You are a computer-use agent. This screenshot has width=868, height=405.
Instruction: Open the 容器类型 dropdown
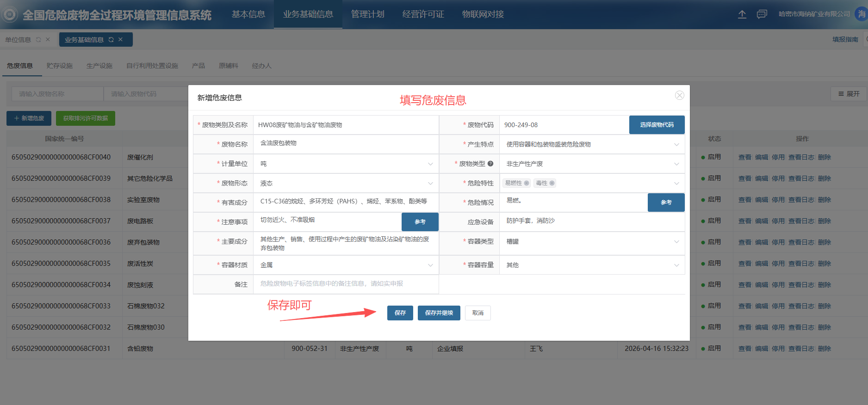point(676,242)
